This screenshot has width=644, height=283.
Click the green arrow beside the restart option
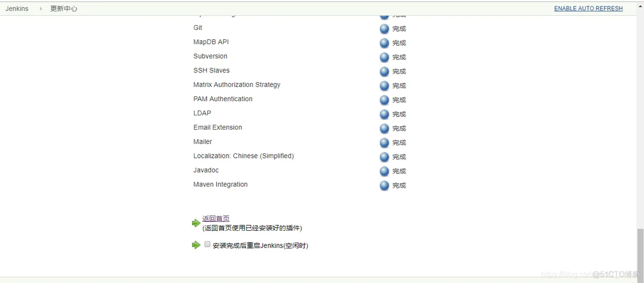196,245
